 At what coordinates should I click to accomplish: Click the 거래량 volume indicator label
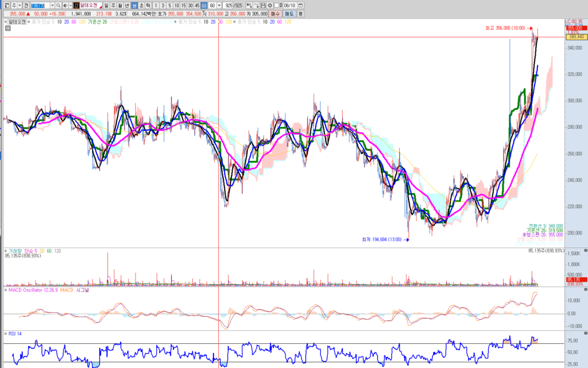tap(16, 251)
